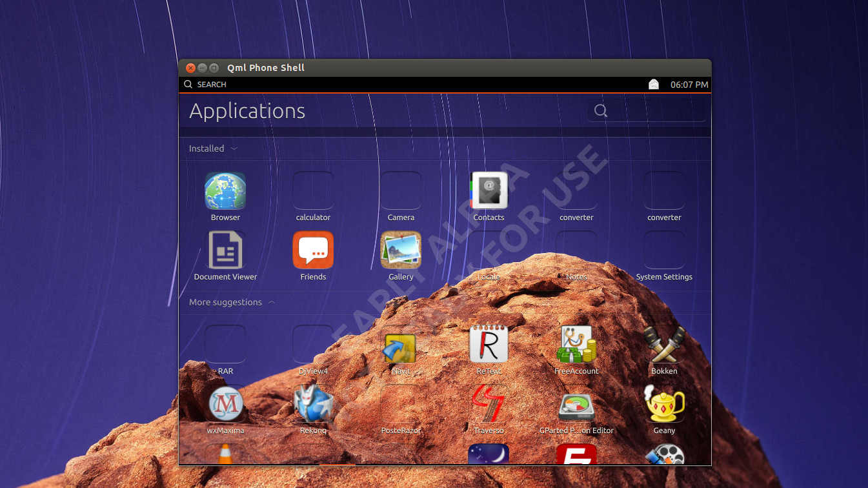Launch the Rekonq browser icon
Screen dimensions: 868x488
coord(313,404)
